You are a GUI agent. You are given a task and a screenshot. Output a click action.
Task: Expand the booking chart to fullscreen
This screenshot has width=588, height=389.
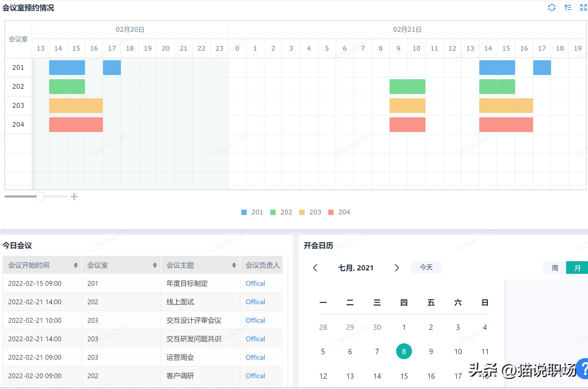[x=583, y=7]
